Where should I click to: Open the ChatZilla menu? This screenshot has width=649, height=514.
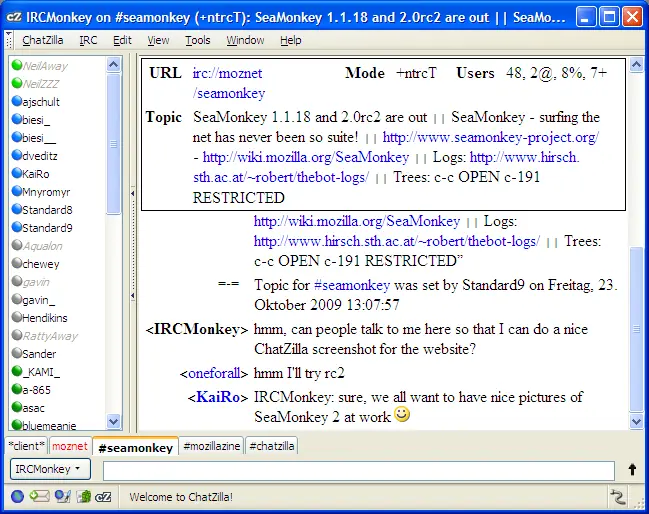tap(43, 41)
